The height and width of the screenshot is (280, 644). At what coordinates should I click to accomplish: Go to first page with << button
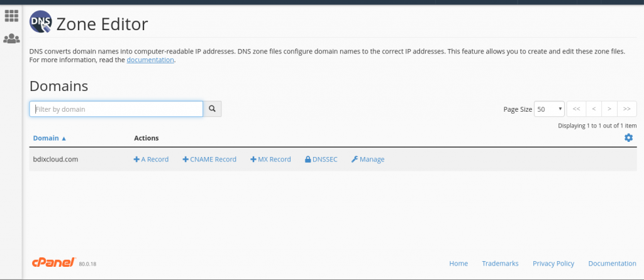point(576,109)
